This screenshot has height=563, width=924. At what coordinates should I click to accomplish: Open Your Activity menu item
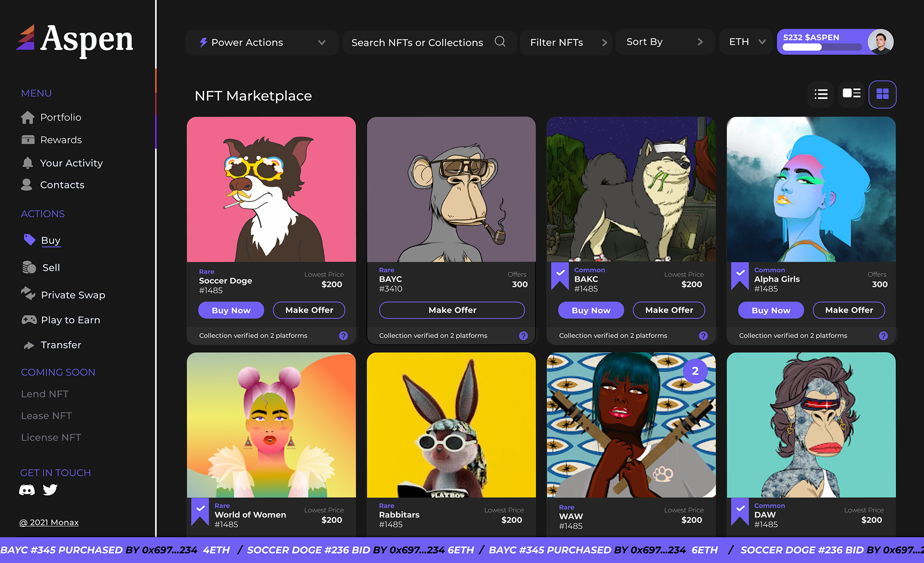pyautogui.click(x=71, y=163)
